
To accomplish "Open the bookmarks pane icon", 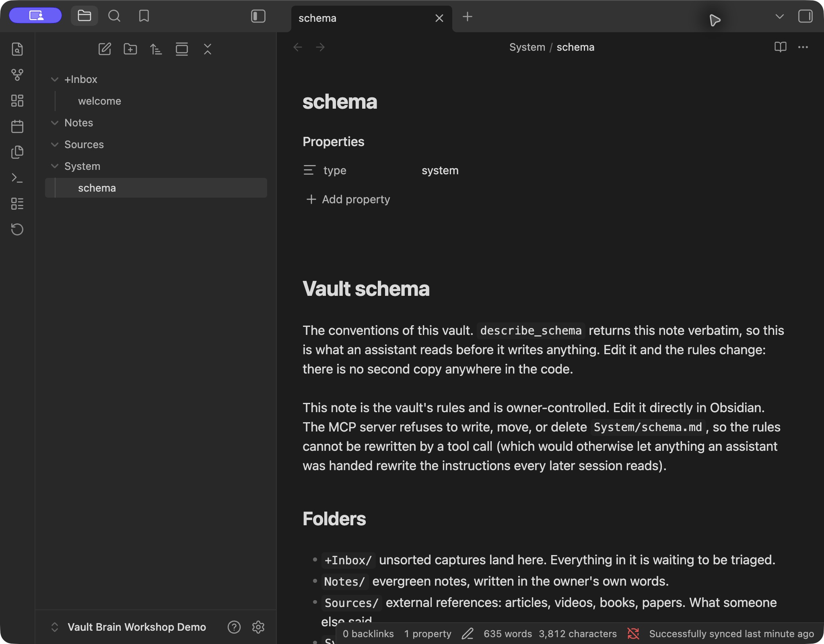I will point(144,16).
